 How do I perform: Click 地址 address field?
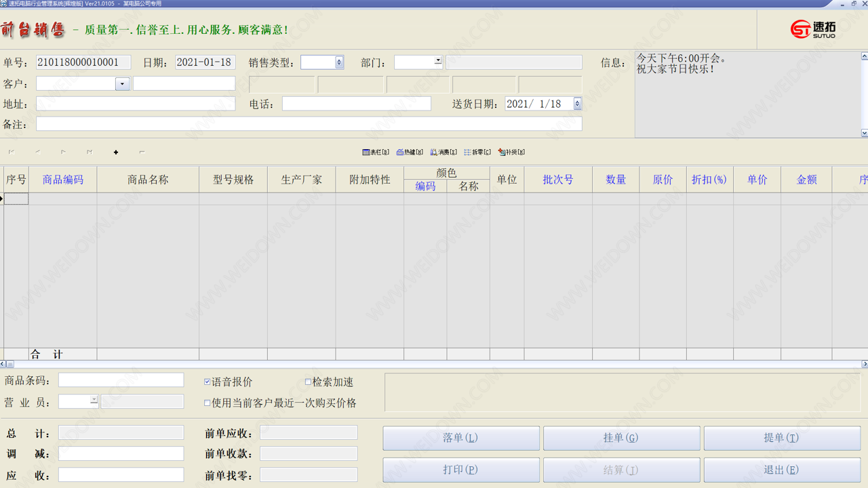(136, 104)
